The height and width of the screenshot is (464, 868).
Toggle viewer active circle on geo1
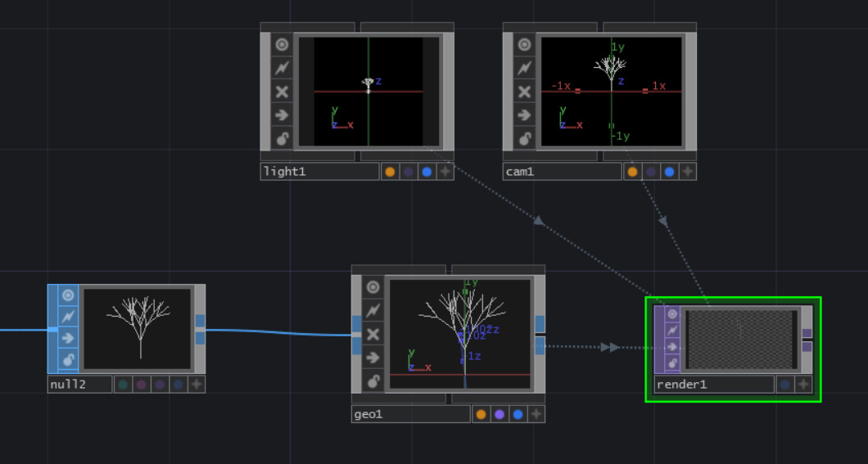[373, 287]
